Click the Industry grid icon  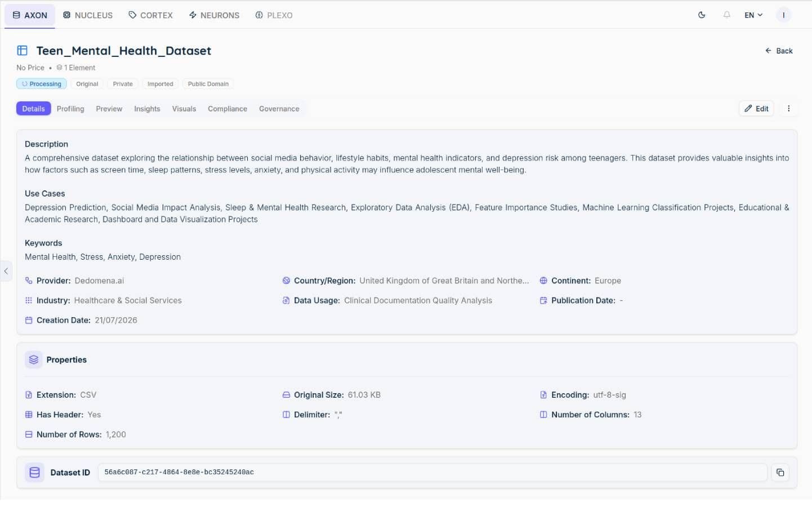pyautogui.click(x=29, y=300)
